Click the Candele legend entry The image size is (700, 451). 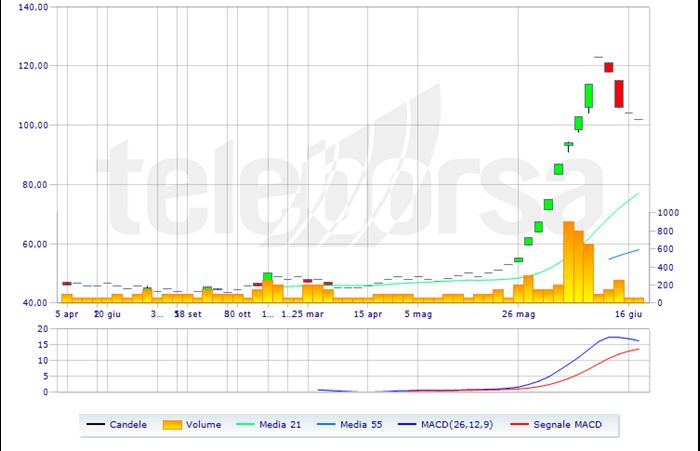(x=117, y=424)
